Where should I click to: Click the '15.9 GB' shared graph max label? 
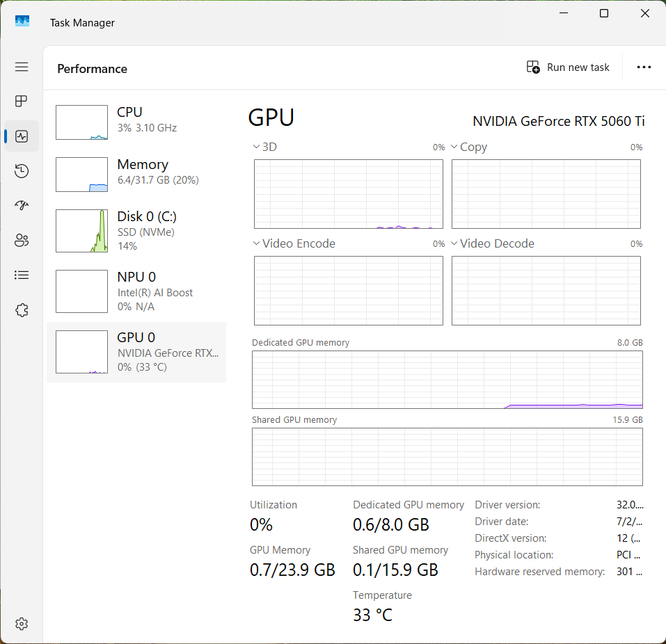[x=627, y=420]
